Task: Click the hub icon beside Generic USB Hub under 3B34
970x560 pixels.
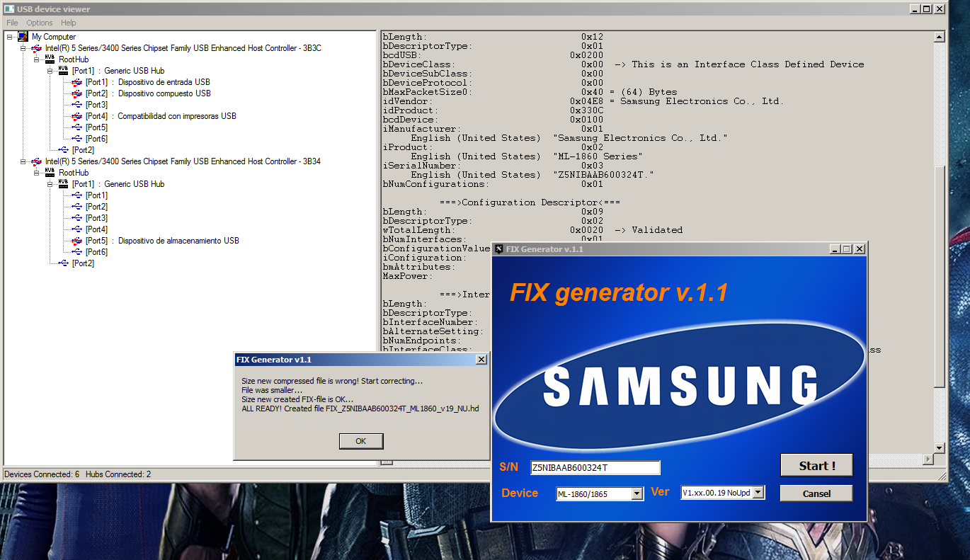Action: click(x=63, y=184)
